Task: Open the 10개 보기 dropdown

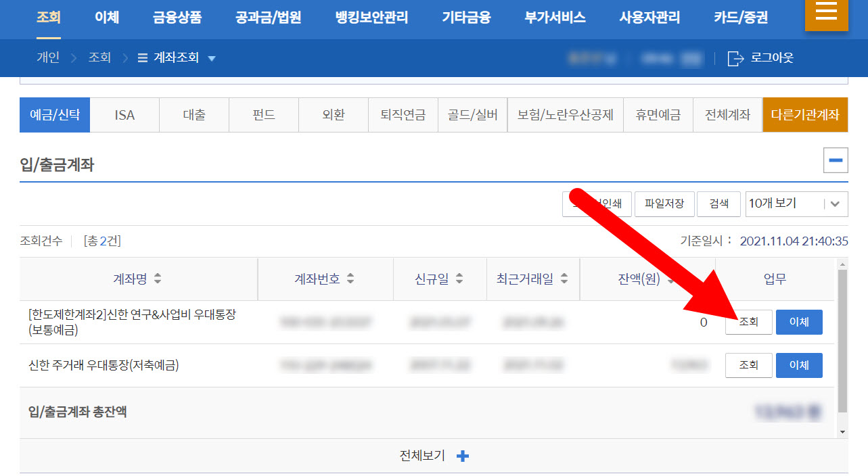Action: point(796,204)
